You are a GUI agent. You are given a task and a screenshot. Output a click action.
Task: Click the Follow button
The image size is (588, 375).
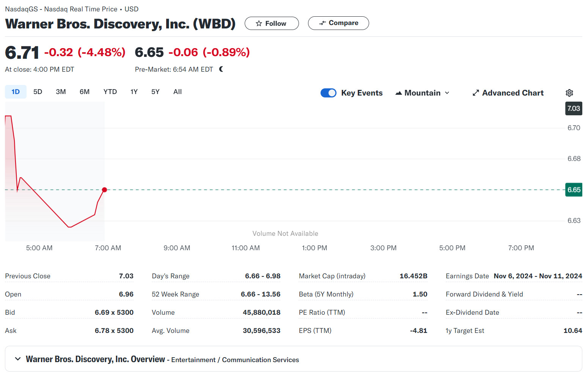coord(272,24)
